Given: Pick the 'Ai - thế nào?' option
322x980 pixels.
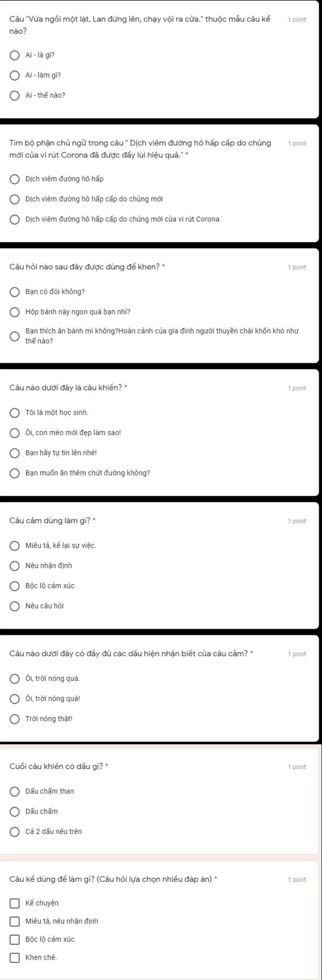Looking at the screenshot, I should pos(14,96).
